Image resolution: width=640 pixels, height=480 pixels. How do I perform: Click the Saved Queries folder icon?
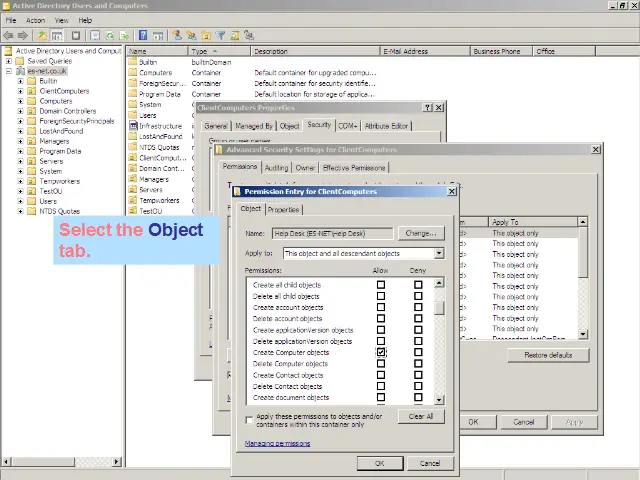click(20, 61)
